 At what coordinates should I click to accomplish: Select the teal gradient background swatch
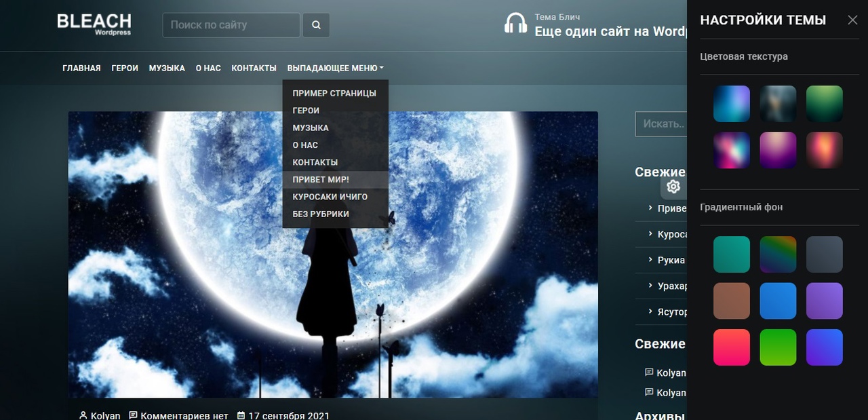tap(732, 254)
